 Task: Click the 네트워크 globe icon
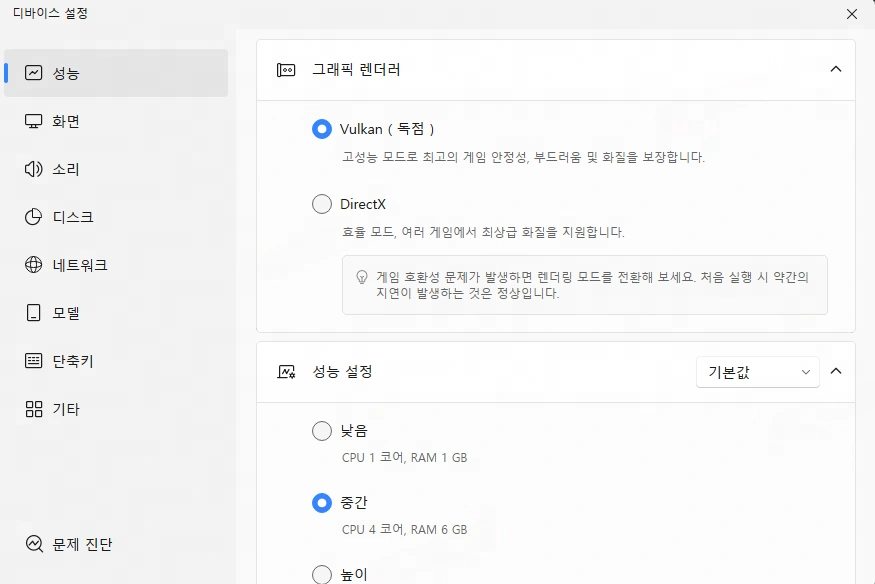[x=34, y=265]
